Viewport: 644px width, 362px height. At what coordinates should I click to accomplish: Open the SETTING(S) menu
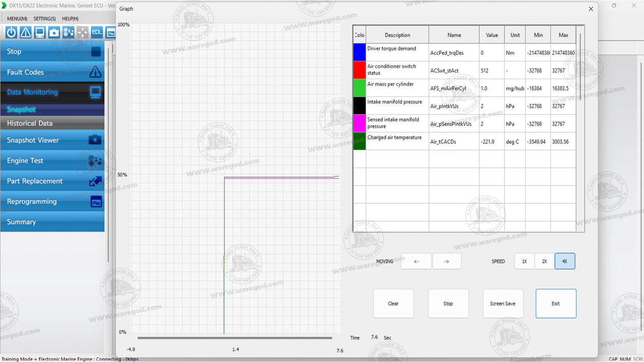click(45, 19)
